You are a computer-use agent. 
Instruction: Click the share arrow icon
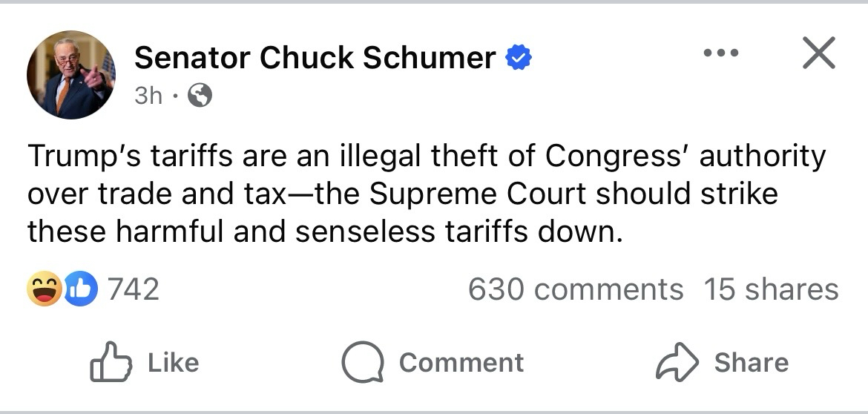(x=677, y=362)
